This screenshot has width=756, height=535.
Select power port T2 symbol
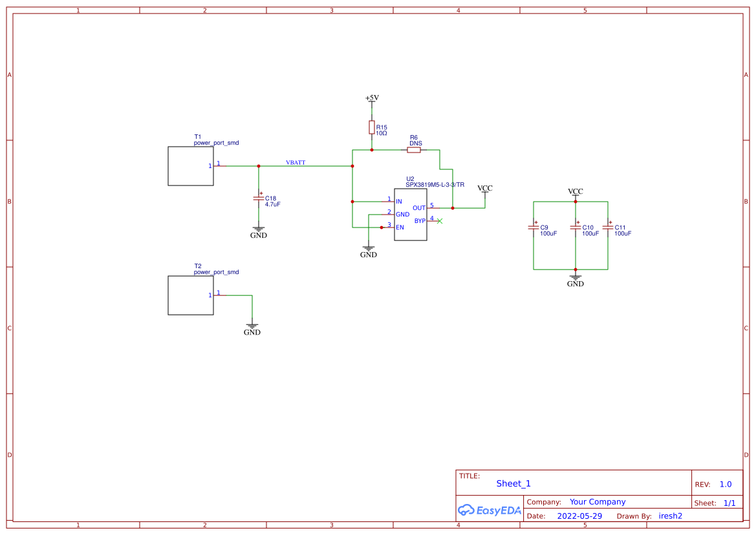coord(190,295)
